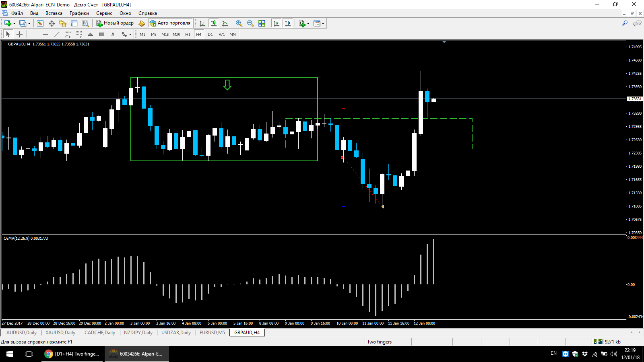Select the trendline tool
The width and height of the screenshot is (644, 362).
pyautogui.click(x=57, y=34)
